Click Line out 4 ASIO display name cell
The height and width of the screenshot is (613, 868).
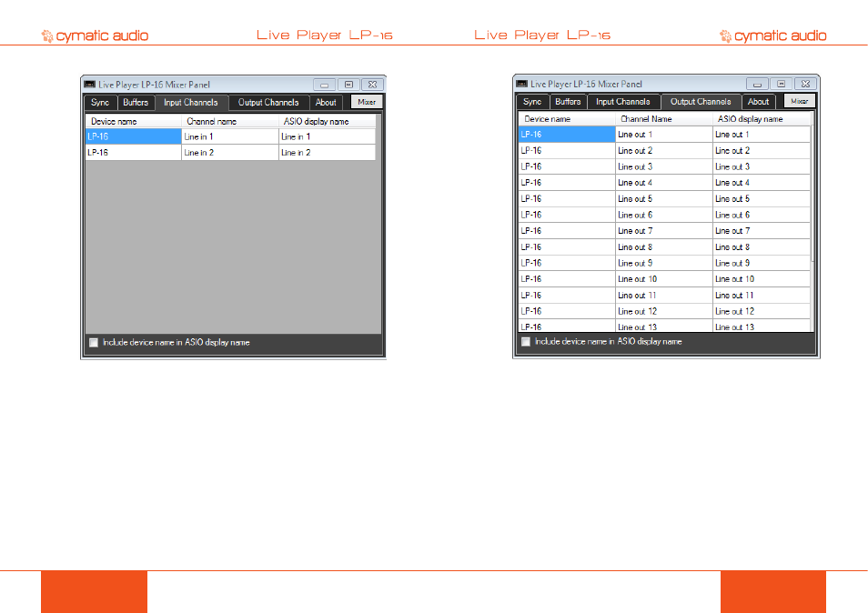(x=762, y=183)
